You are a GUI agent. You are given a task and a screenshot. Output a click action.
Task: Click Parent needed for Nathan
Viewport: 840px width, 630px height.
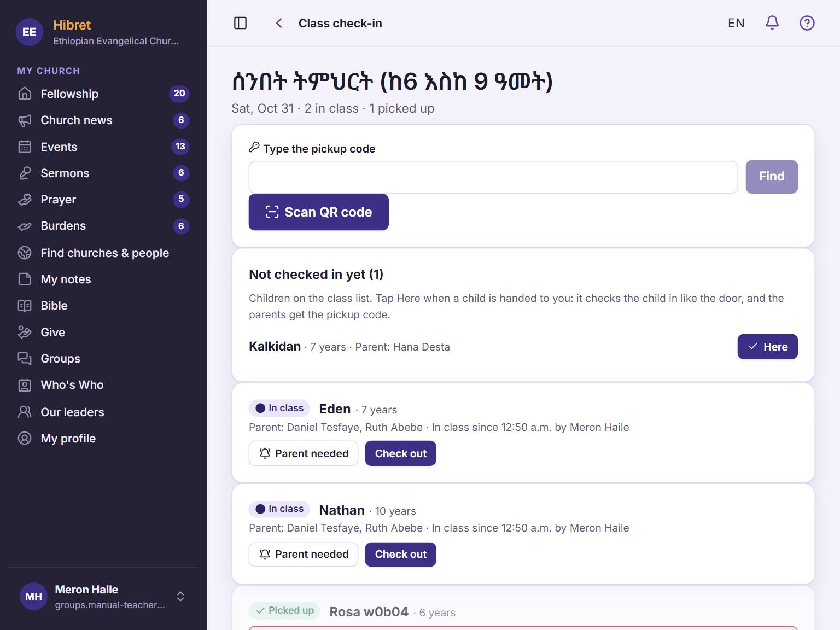point(304,555)
